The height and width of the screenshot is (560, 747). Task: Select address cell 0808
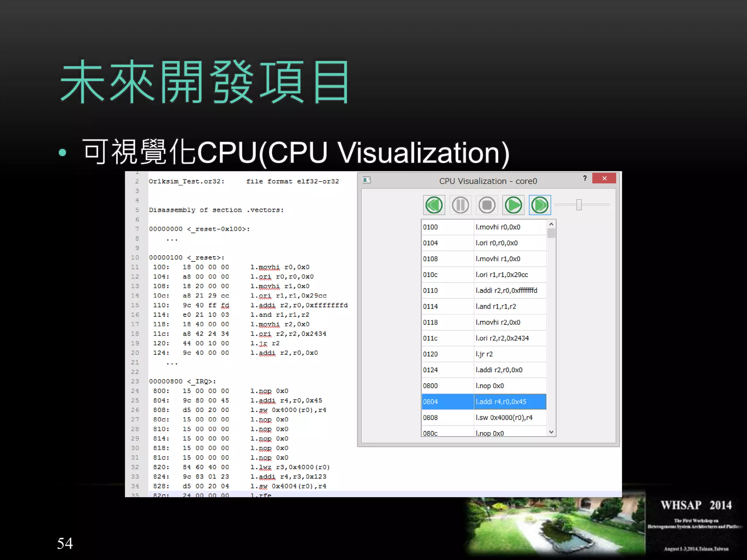point(448,417)
